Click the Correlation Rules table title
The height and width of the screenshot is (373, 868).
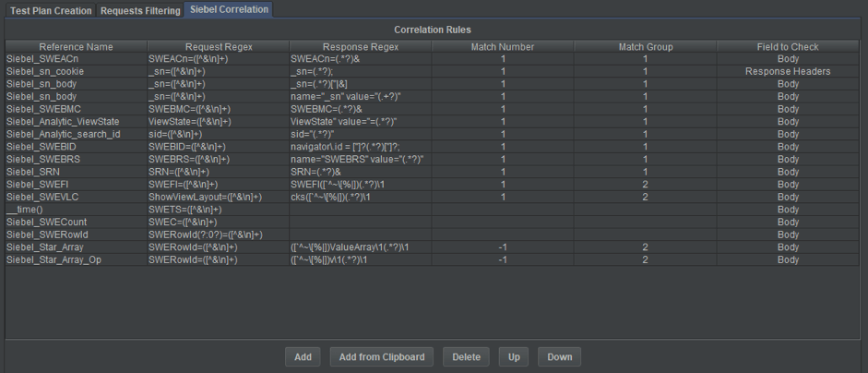coord(433,30)
